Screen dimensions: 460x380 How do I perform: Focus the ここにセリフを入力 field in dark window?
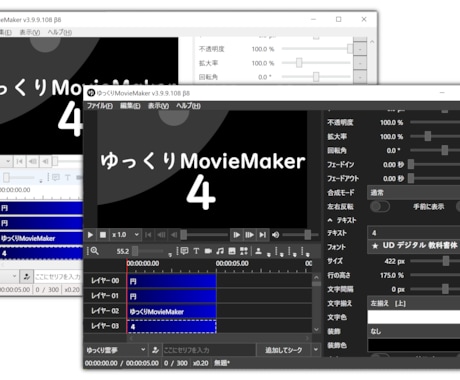click(x=209, y=350)
